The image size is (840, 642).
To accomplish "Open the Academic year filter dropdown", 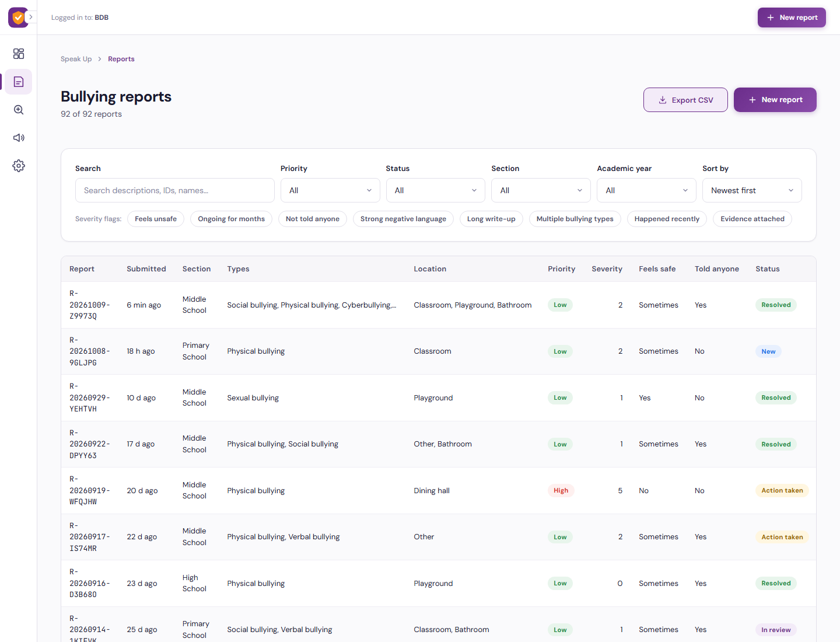I will pos(646,190).
